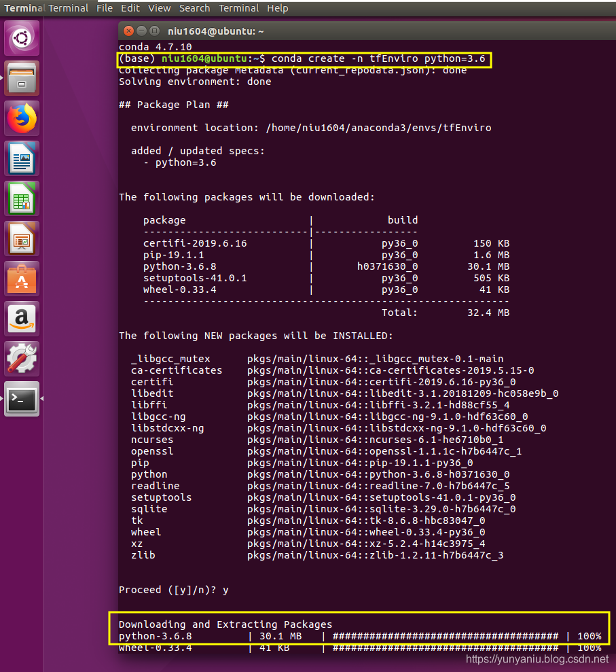The image size is (616, 672).
Task: Open the Search menu
Action: point(195,8)
